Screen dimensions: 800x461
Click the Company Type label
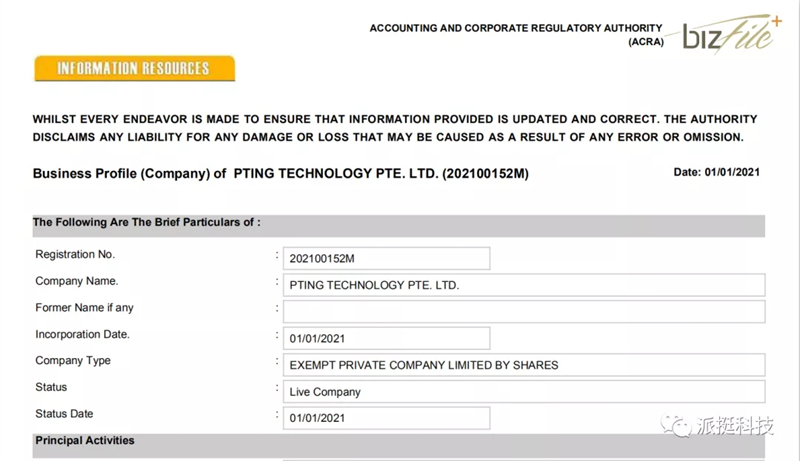click(73, 361)
